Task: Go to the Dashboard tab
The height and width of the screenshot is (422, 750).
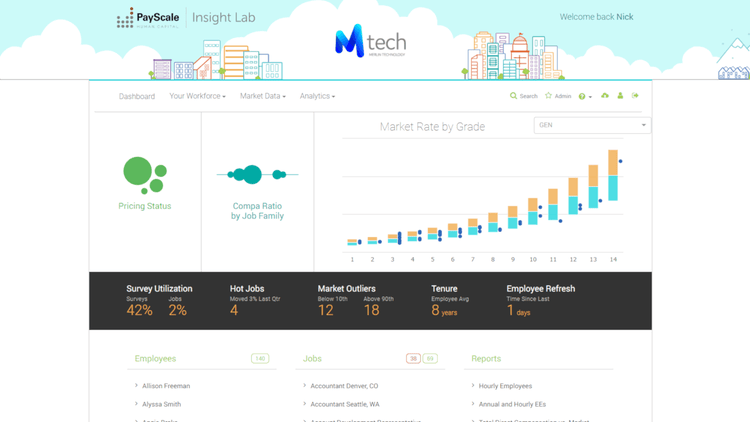Action: (x=137, y=96)
